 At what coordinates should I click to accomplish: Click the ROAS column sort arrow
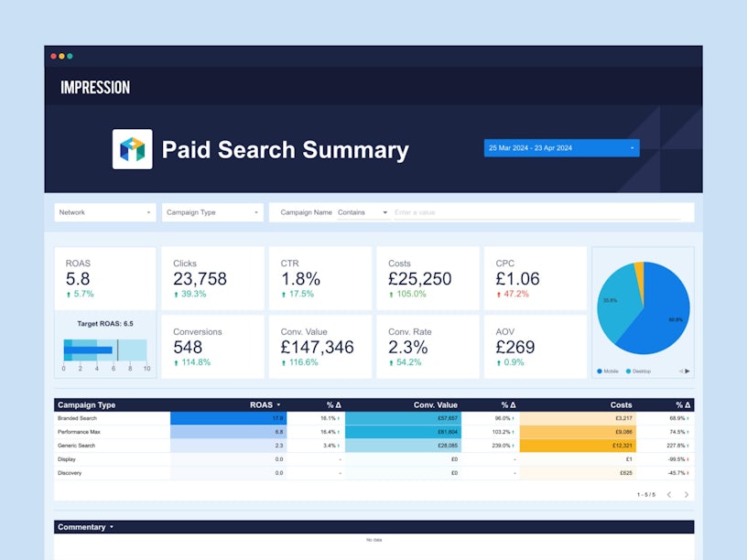pos(278,404)
